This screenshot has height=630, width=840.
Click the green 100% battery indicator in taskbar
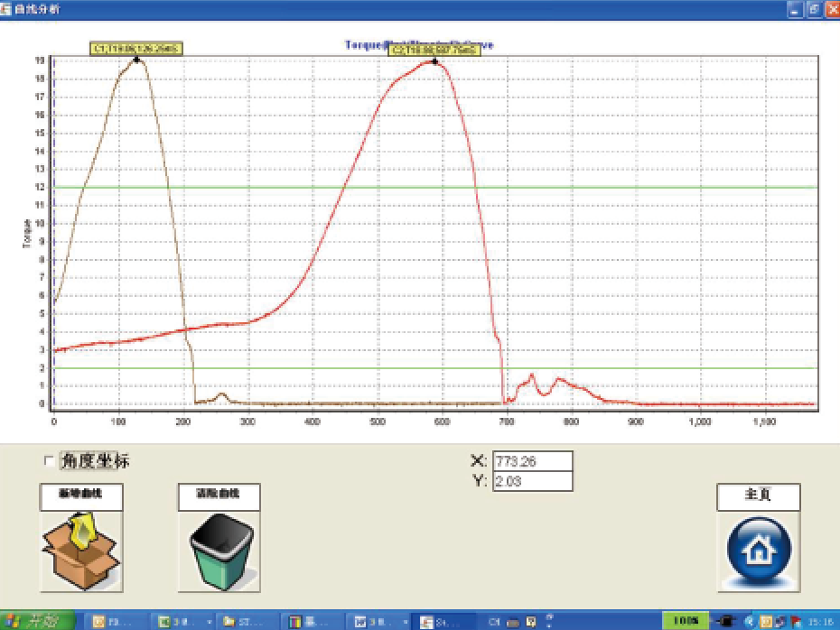tap(685, 621)
